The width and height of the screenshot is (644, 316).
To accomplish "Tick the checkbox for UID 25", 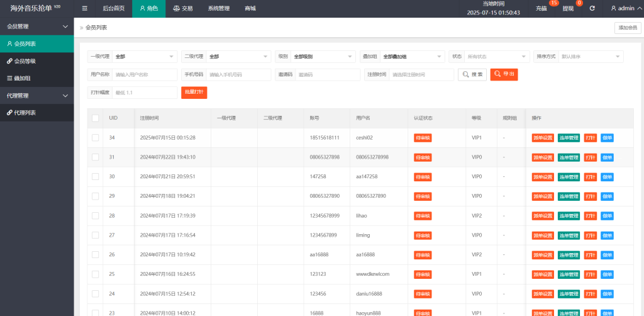I will coord(96,274).
